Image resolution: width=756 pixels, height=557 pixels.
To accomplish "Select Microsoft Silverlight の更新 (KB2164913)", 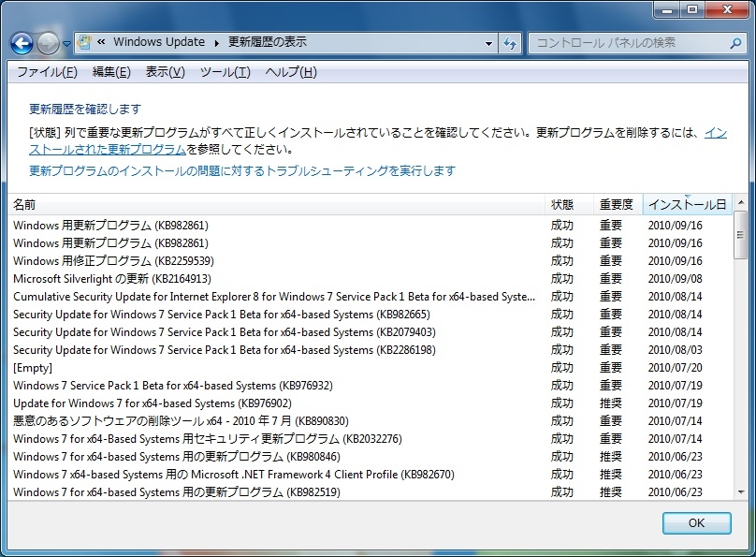I will [x=371, y=279].
